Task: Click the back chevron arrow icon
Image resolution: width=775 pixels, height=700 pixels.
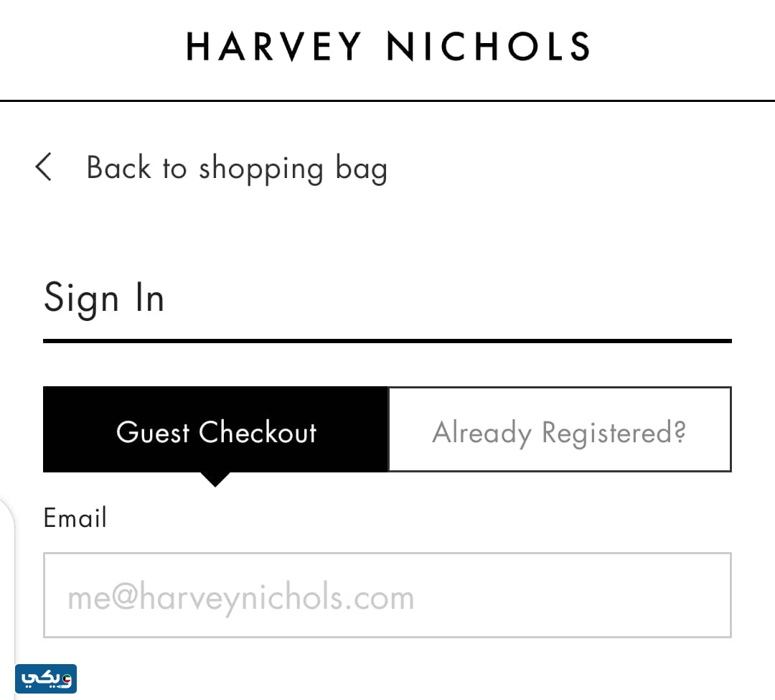Action: 44,167
